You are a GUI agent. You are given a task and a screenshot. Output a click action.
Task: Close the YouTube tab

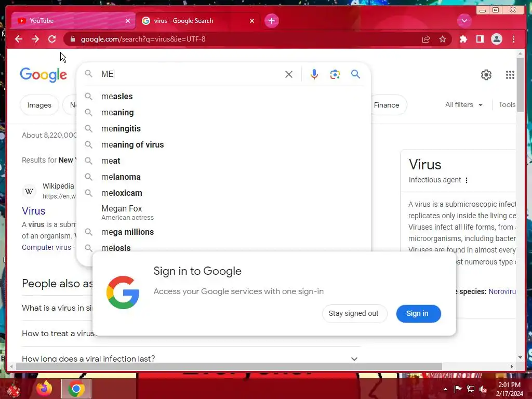pyautogui.click(x=128, y=21)
